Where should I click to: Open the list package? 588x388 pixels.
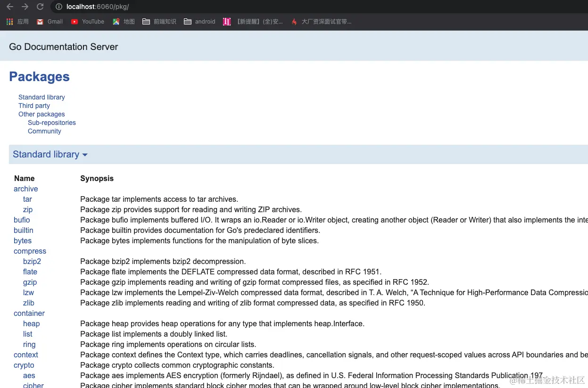pyautogui.click(x=28, y=334)
